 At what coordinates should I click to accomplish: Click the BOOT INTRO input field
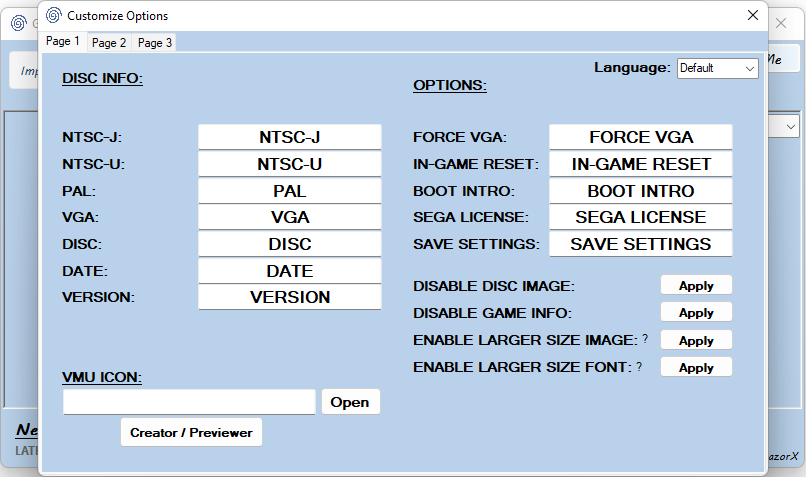[640, 191]
